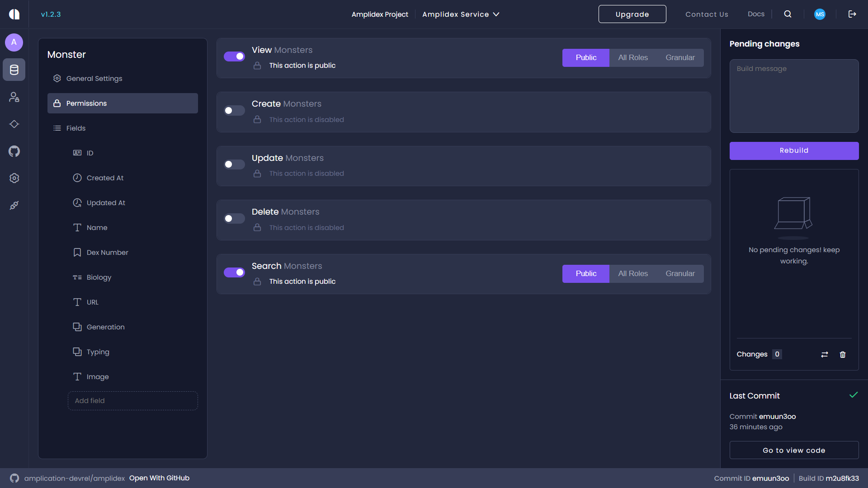Image resolution: width=868 pixels, height=488 pixels.
Task: Click the Add field input
Action: 132,400
